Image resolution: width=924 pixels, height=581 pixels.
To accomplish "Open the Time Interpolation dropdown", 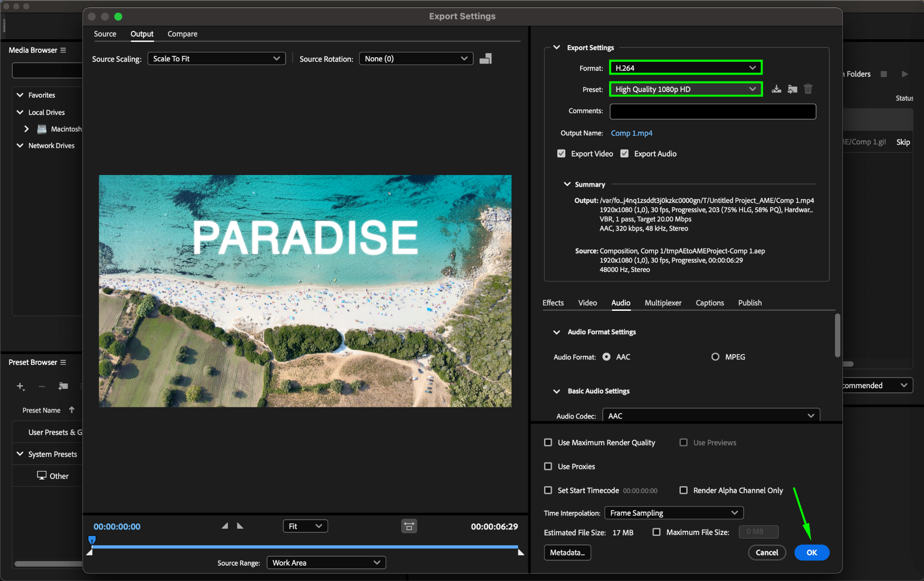I will point(674,513).
